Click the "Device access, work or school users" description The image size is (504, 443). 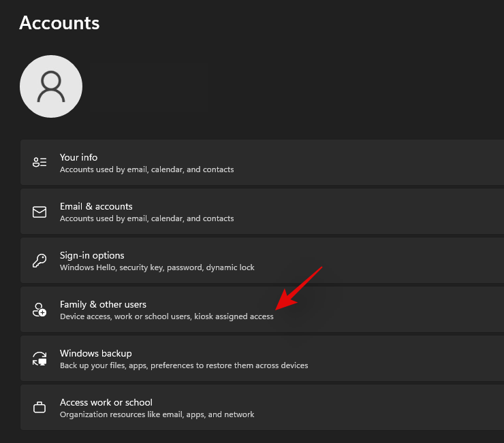tap(166, 316)
